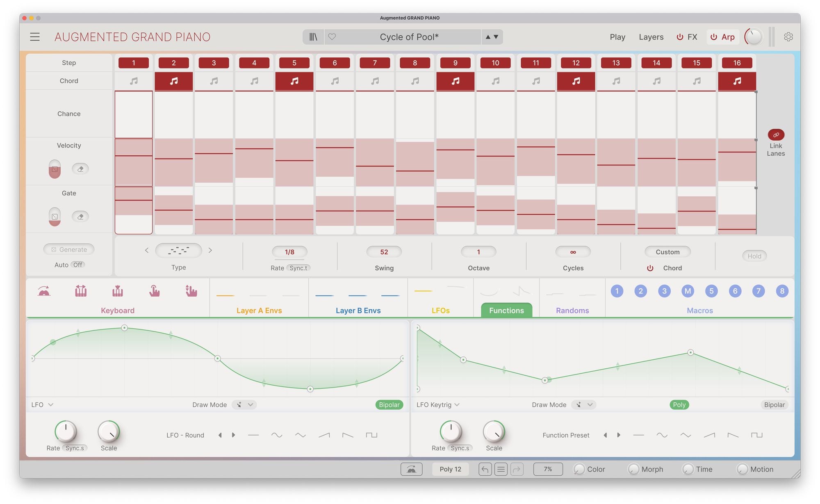The image size is (820, 504).
Task: Switch to the Randoms tab
Action: coord(572,310)
